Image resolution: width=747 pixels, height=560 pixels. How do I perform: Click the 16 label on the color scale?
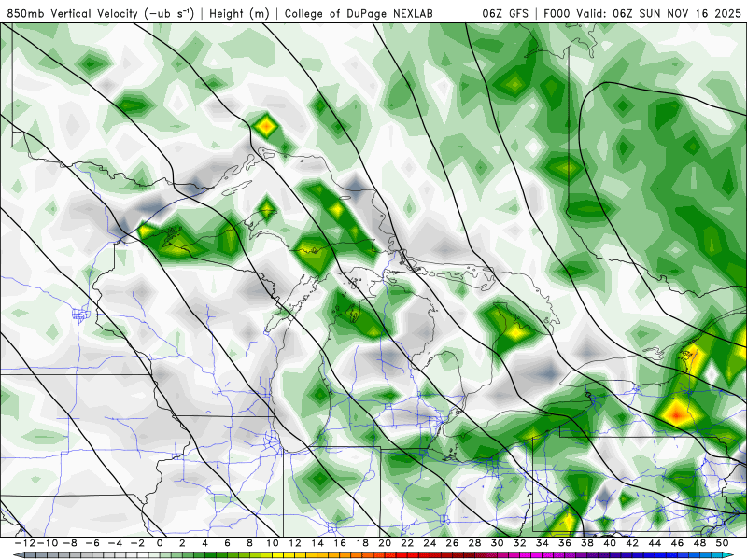pos(340,543)
